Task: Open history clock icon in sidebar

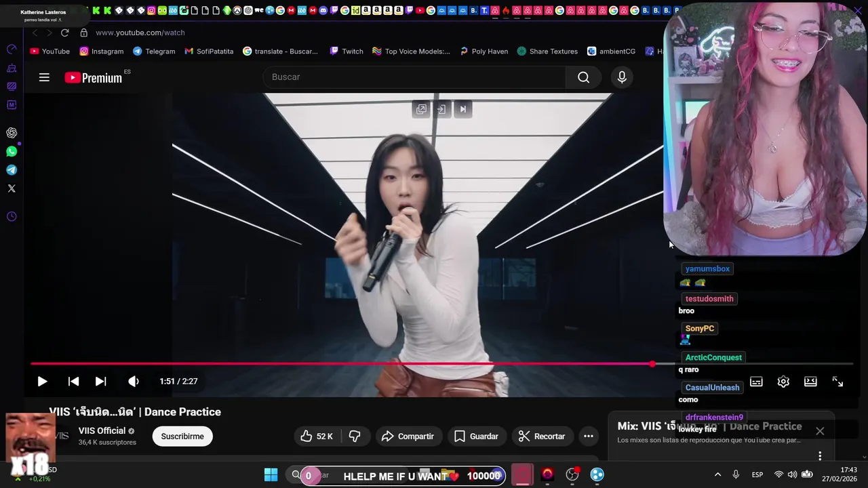Action: click(x=12, y=217)
